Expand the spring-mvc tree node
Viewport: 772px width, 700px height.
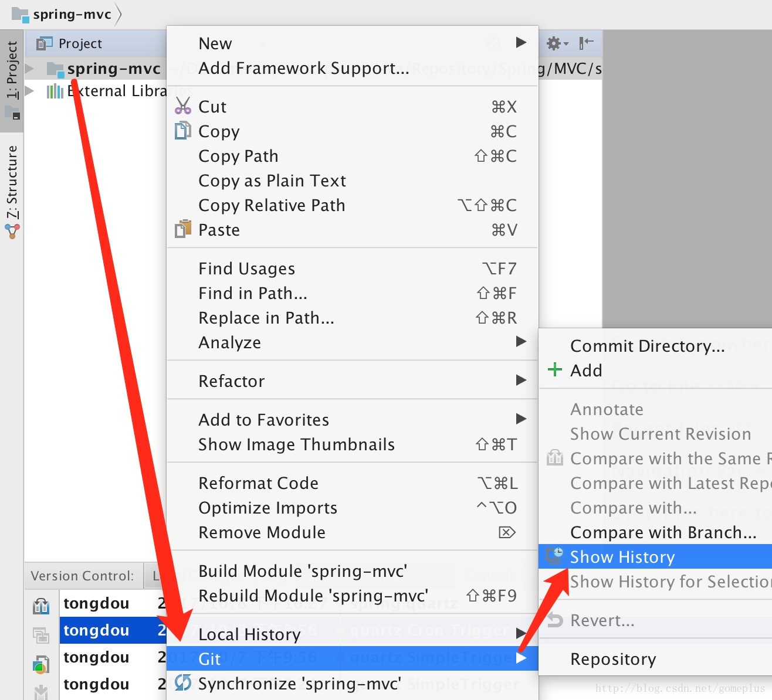pyautogui.click(x=30, y=69)
